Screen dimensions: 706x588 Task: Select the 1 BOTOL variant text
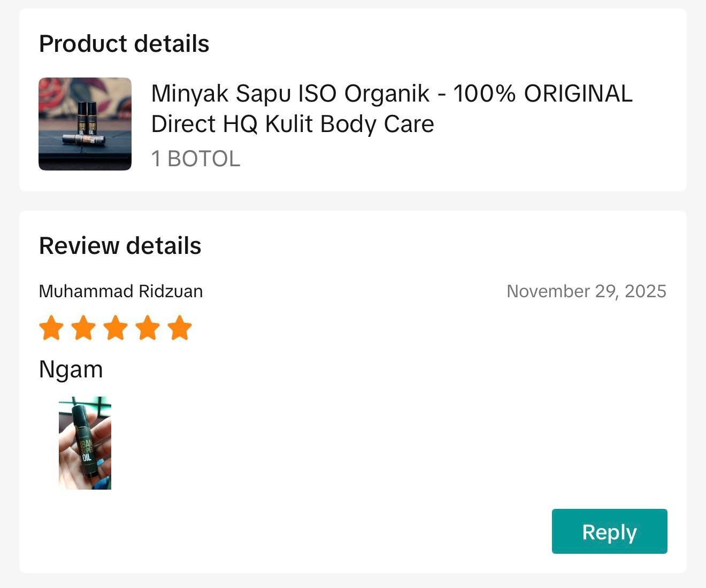tap(196, 159)
